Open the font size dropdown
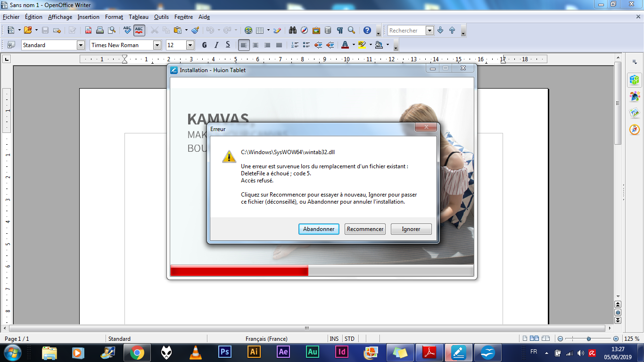Image resolution: width=644 pixels, height=362 pixels. (190, 45)
